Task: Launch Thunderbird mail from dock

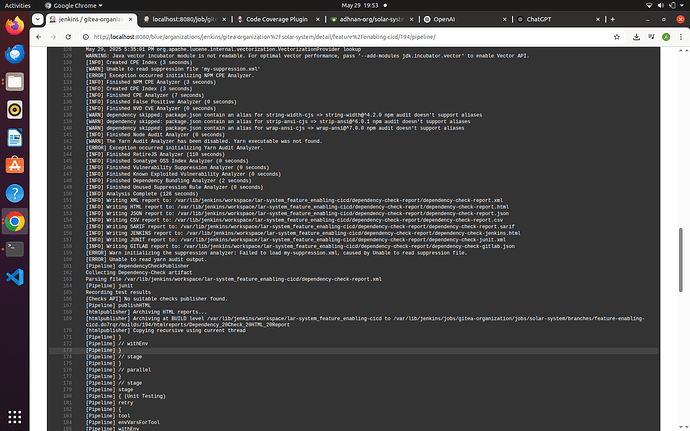Action: 15,54
